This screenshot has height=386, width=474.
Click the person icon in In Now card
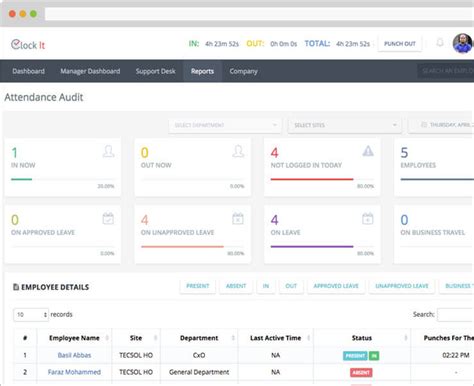[108, 151]
